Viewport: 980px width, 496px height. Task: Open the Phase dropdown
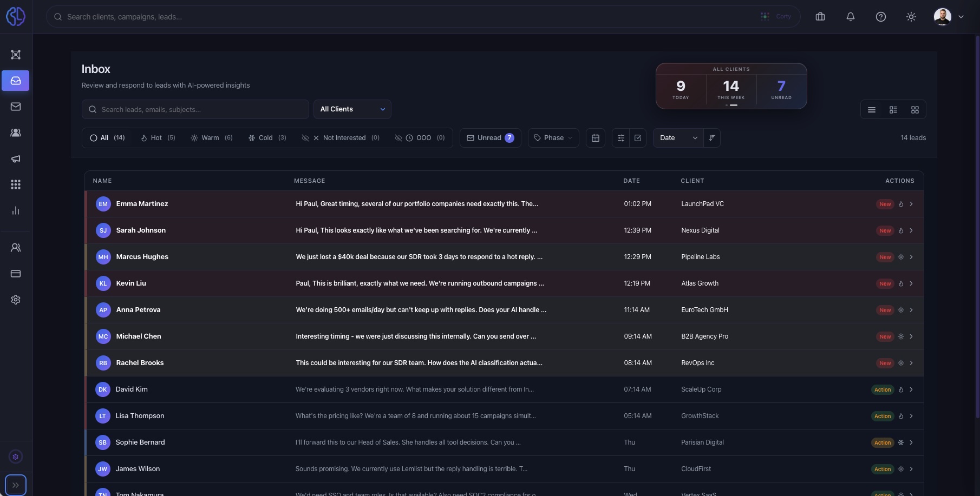tap(553, 138)
